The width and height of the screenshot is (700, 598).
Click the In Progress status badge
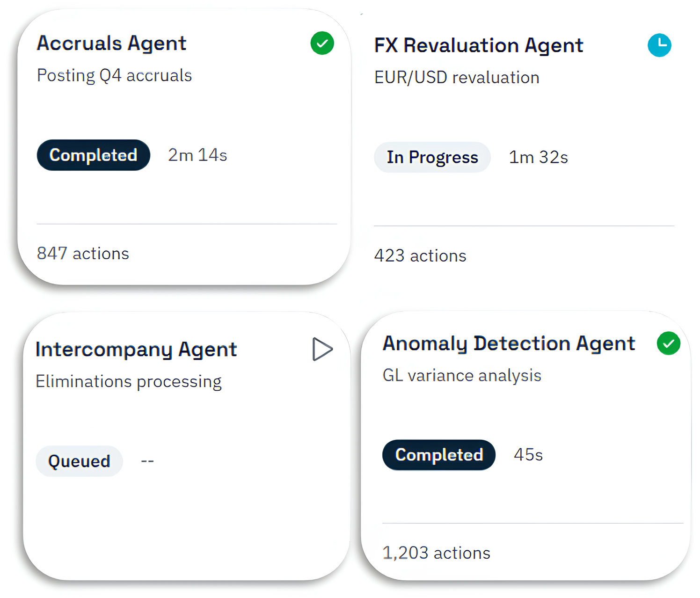432,158
